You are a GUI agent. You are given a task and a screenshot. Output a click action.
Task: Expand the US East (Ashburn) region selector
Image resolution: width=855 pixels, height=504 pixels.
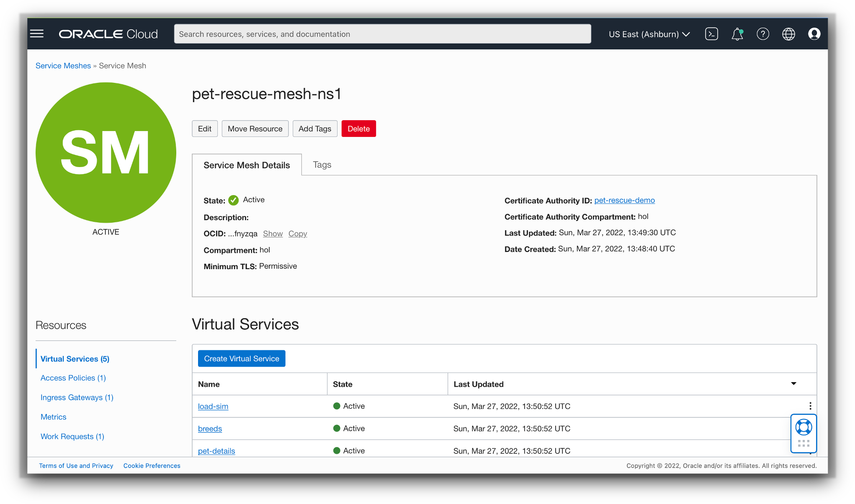[649, 34]
